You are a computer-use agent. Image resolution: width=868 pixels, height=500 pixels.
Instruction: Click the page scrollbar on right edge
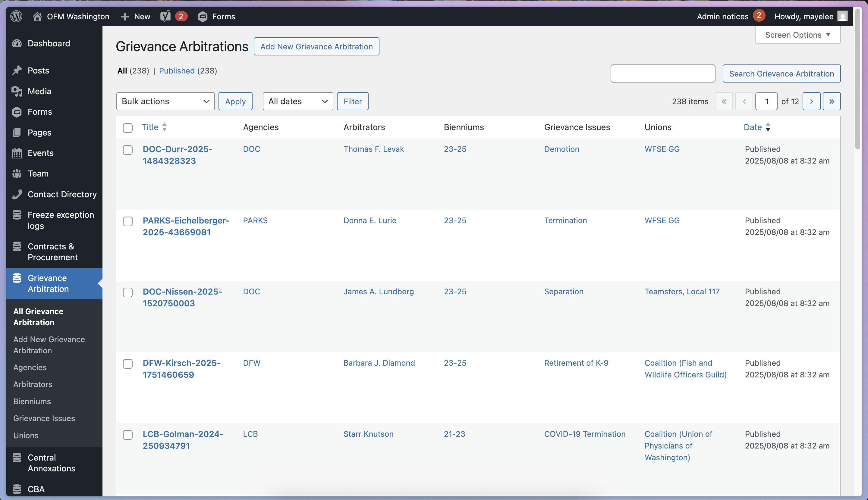857,79
